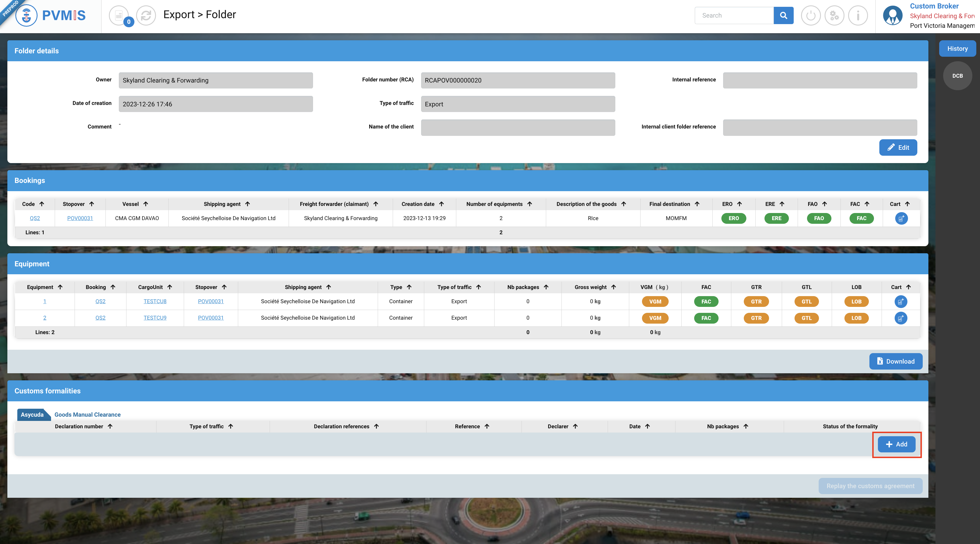The width and height of the screenshot is (980, 544).
Task: Click the green ERO status badge
Action: click(x=734, y=218)
